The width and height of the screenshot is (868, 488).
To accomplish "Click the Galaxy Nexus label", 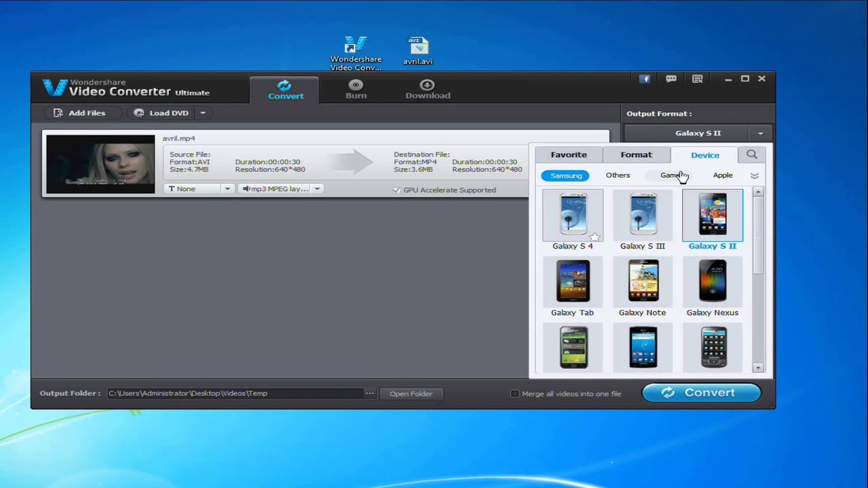I will click(712, 313).
